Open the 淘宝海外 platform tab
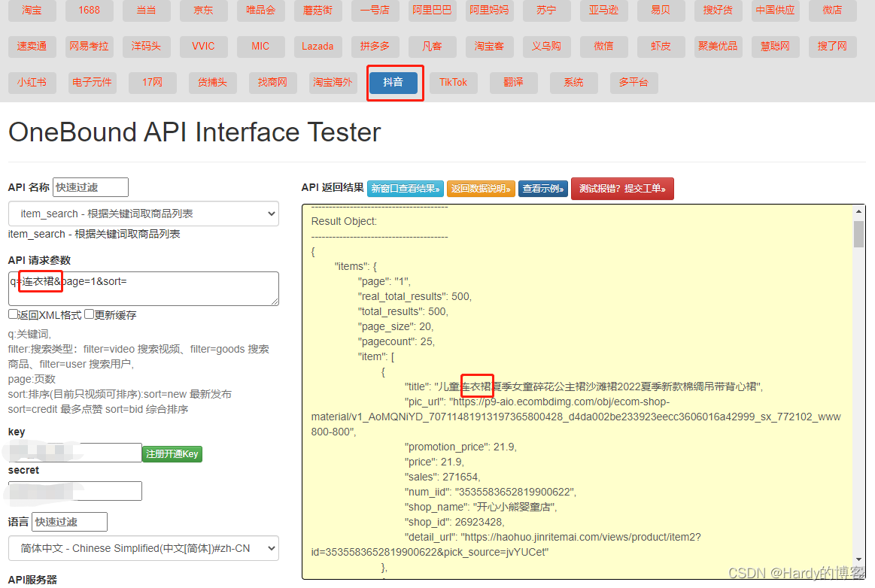This screenshot has width=875, height=588. pyautogui.click(x=333, y=83)
